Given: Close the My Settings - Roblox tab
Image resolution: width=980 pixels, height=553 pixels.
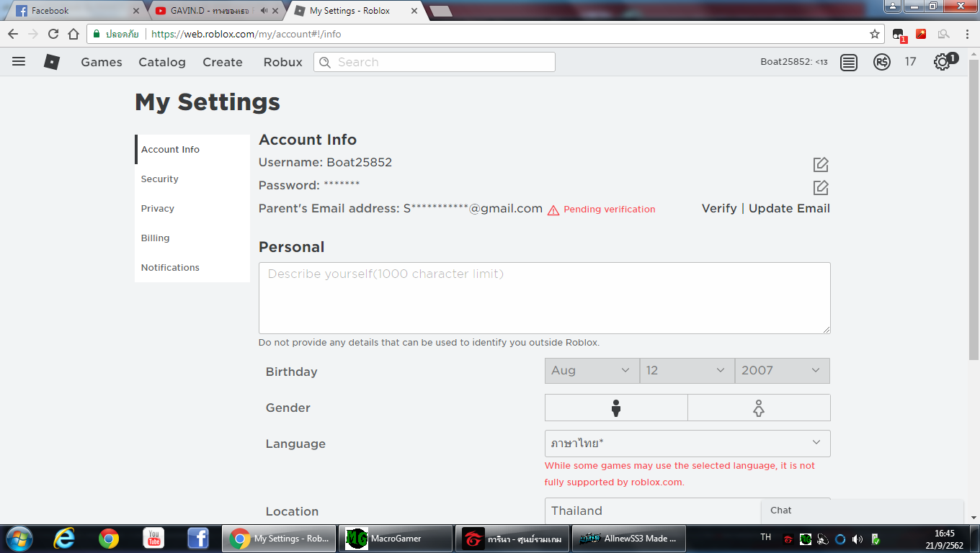Looking at the screenshot, I should pos(414,11).
